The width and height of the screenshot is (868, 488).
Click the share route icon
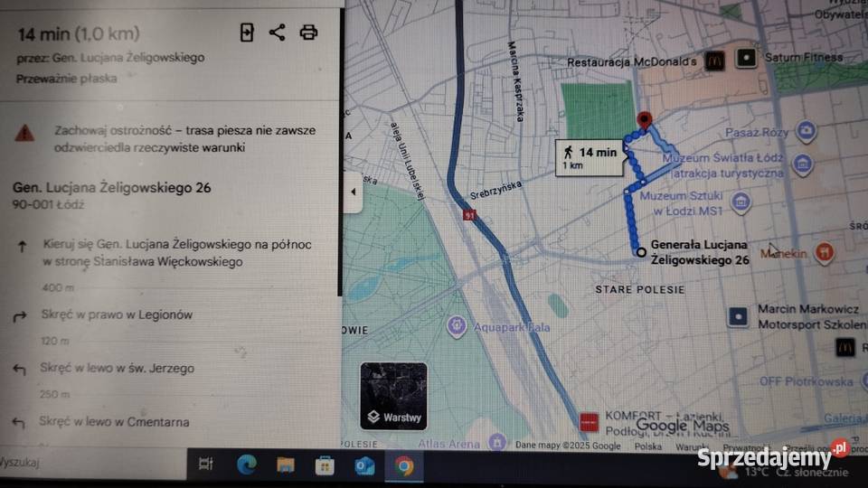tap(278, 33)
